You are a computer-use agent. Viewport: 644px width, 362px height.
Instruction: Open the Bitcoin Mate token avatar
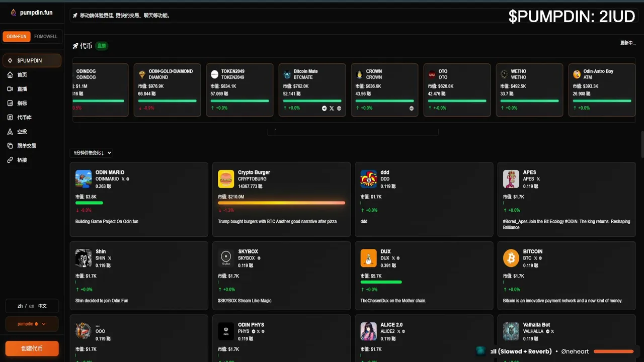287,74
